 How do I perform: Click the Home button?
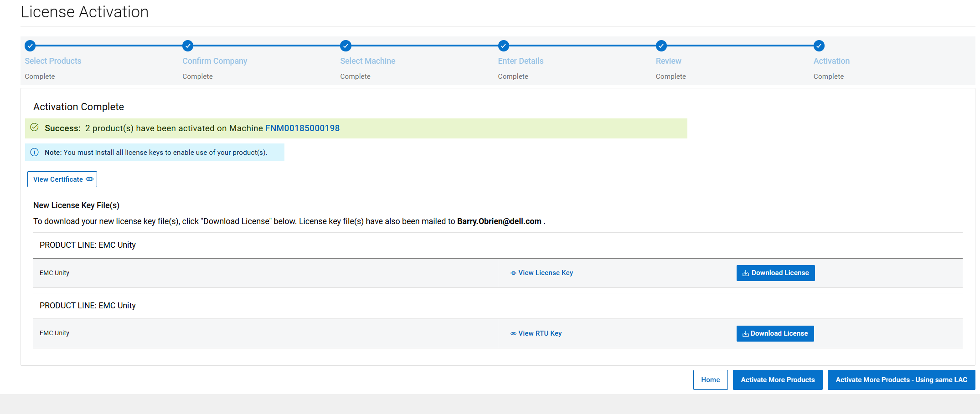pos(710,379)
